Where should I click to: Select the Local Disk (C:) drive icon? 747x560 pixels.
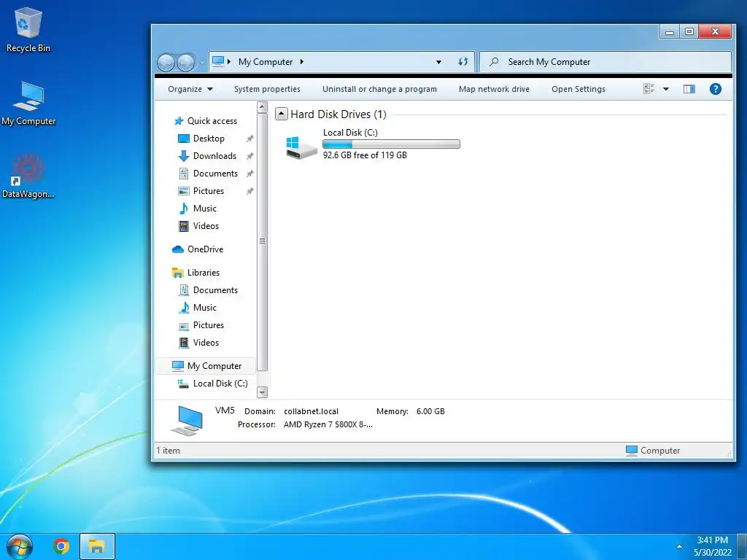301,147
